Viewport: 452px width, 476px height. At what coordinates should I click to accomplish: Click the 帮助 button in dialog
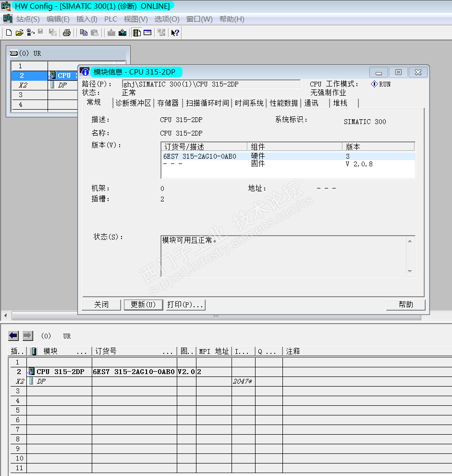(405, 304)
